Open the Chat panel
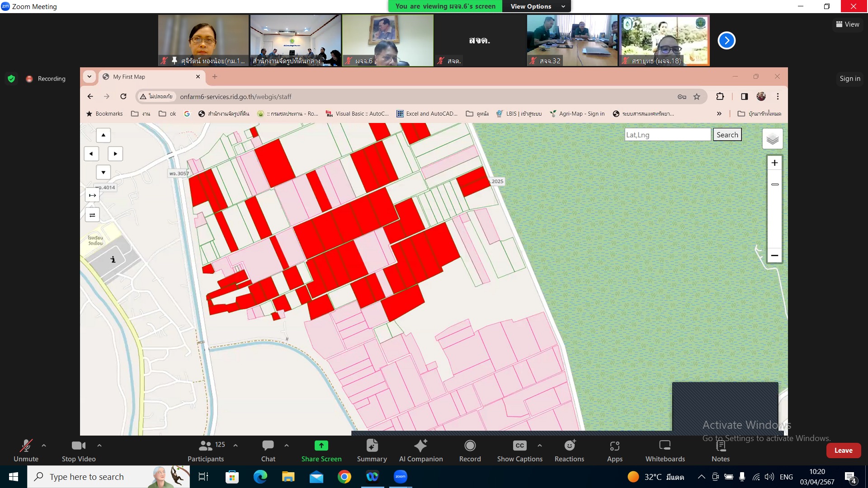The width and height of the screenshot is (868, 488). pos(268,450)
